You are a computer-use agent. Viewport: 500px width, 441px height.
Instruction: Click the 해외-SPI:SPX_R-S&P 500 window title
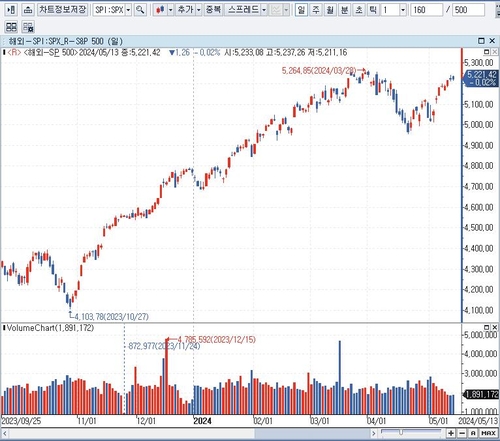coord(66,41)
